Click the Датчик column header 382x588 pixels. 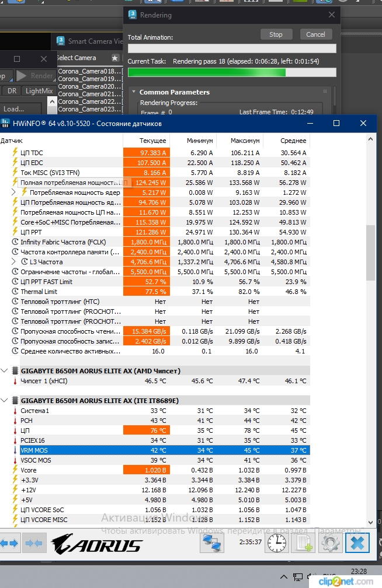(x=61, y=141)
